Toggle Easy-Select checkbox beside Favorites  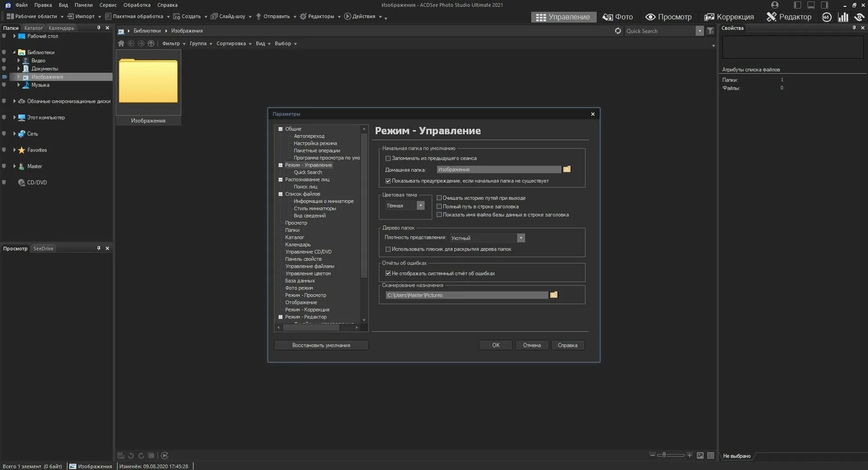click(4, 150)
